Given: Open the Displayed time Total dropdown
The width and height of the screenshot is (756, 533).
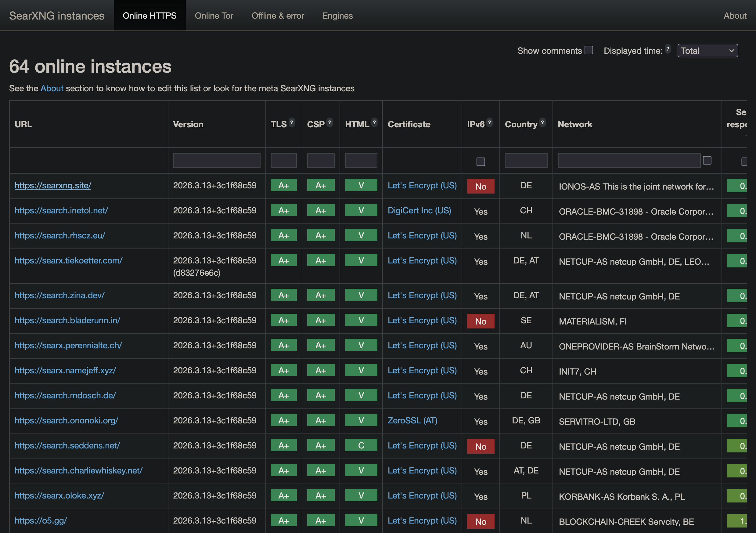Looking at the screenshot, I should click(707, 51).
